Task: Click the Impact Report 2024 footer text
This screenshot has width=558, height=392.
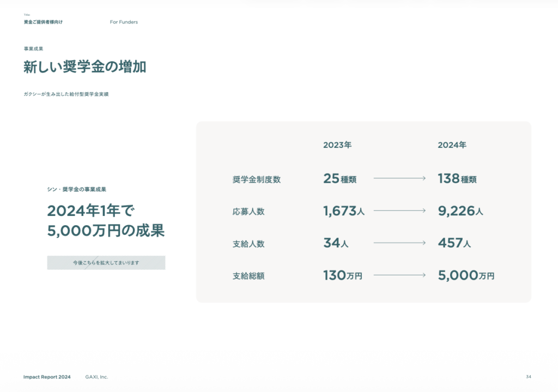Action: click(47, 377)
